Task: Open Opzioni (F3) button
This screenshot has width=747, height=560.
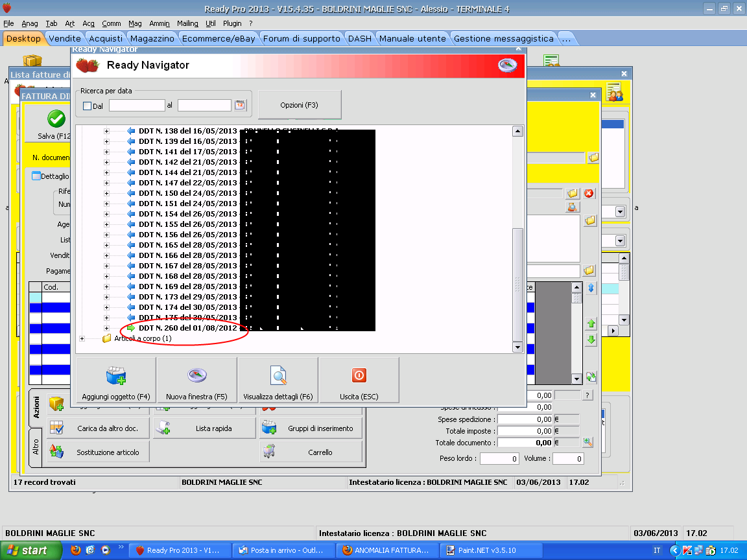Action: 299,105
